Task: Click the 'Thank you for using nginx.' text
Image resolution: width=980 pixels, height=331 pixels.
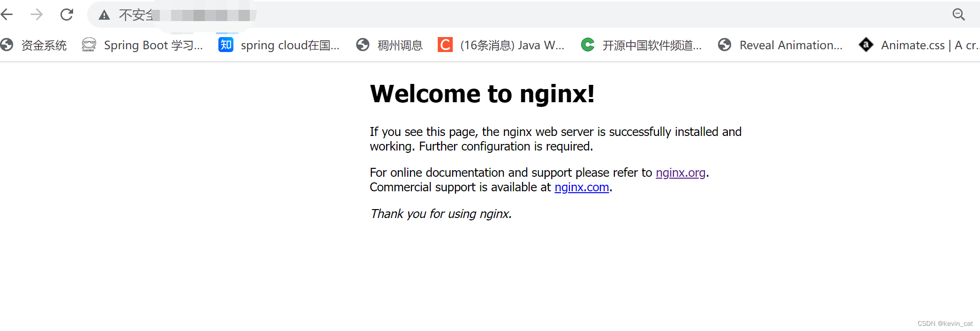Action: click(x=441, y=214)
